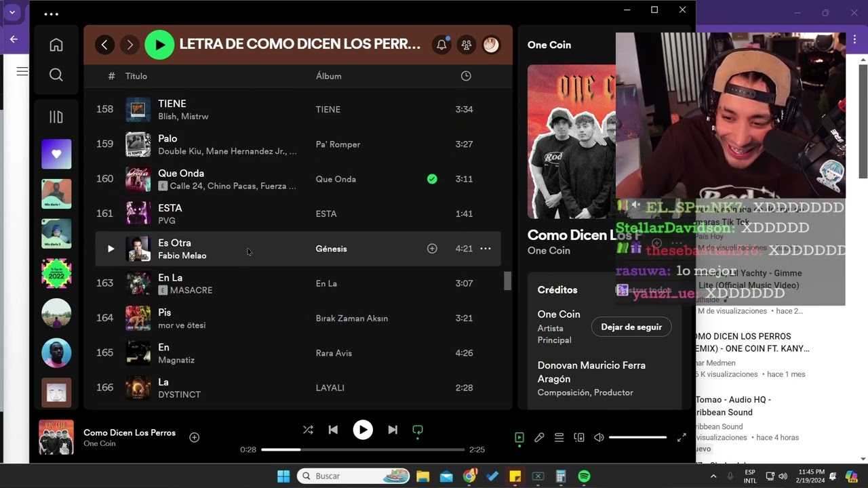Image resolution: width=868 pixels, height=488 pixels.
Task: Show lyrics with microphone icon
Action: coord(539,438)
